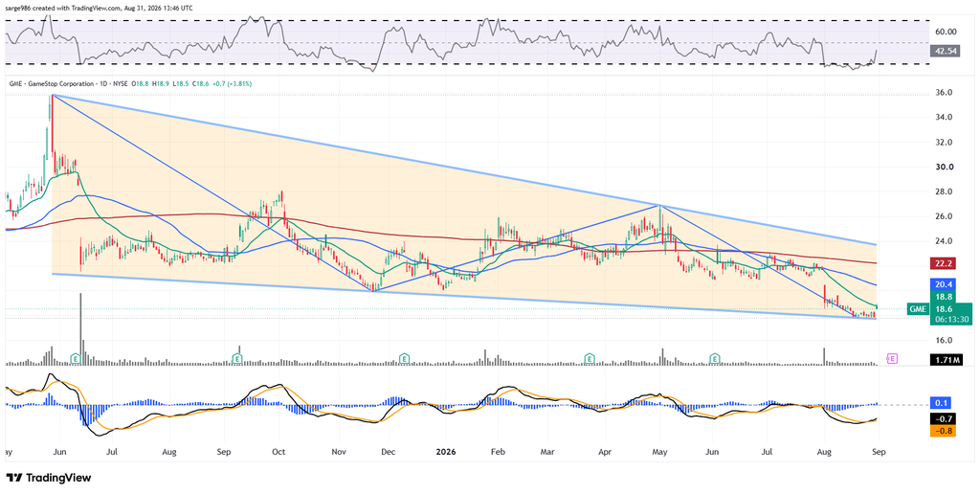Image resolution: width=980 pixels, height=494 pixels.
Task: Click the blue 0.1 MACD histogram label
Action: tap(943, 403)
